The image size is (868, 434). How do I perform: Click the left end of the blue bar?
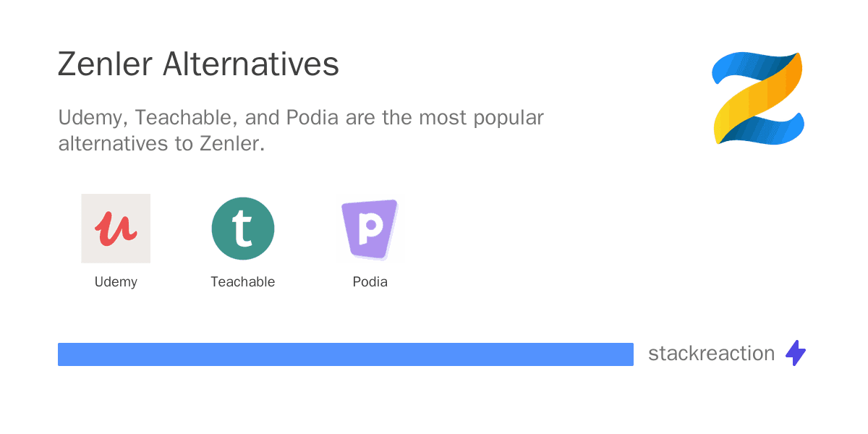pyautogui.click(x=62, y=354)
